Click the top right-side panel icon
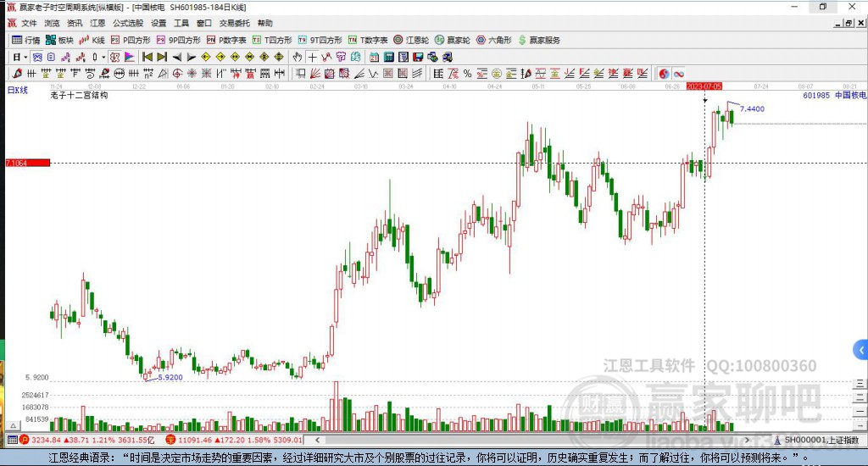This screenshot has height=466, width=868. pos(860,384)
